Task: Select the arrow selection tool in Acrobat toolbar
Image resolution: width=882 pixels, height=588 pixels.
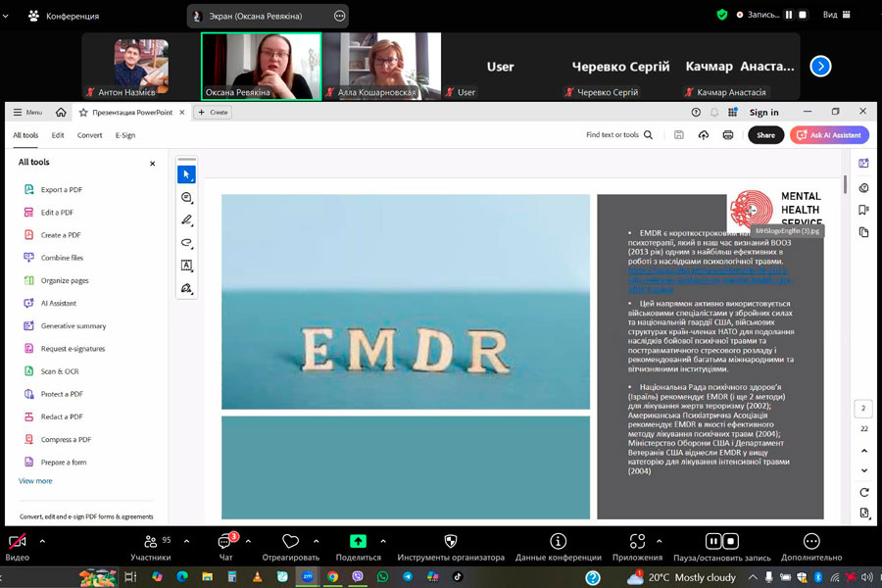Action: (x=186, y=174)
